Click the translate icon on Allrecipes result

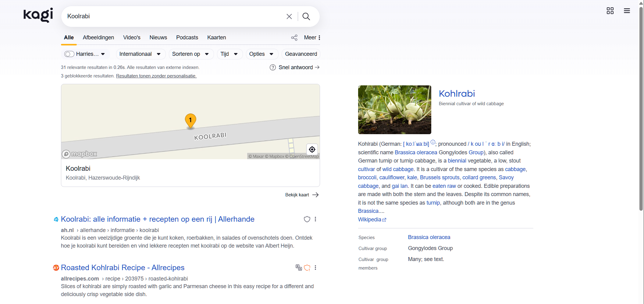tap(299, 268)
